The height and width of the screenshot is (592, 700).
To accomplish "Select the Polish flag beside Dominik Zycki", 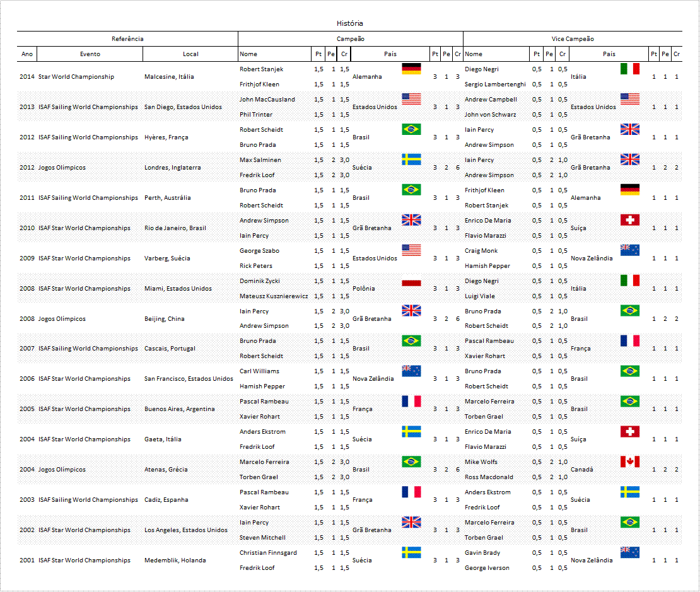I will pos(411,281).
